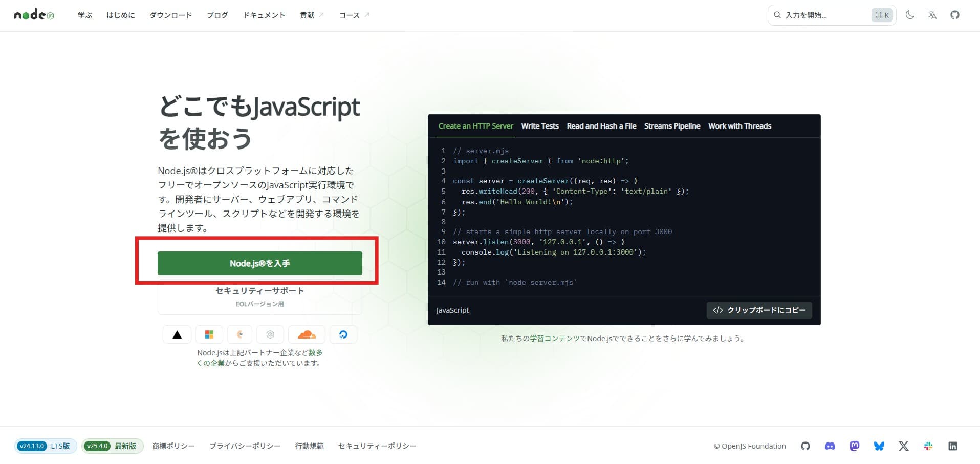
Task: Open the ダウンロード menu item
Action: tap(170, 15)
